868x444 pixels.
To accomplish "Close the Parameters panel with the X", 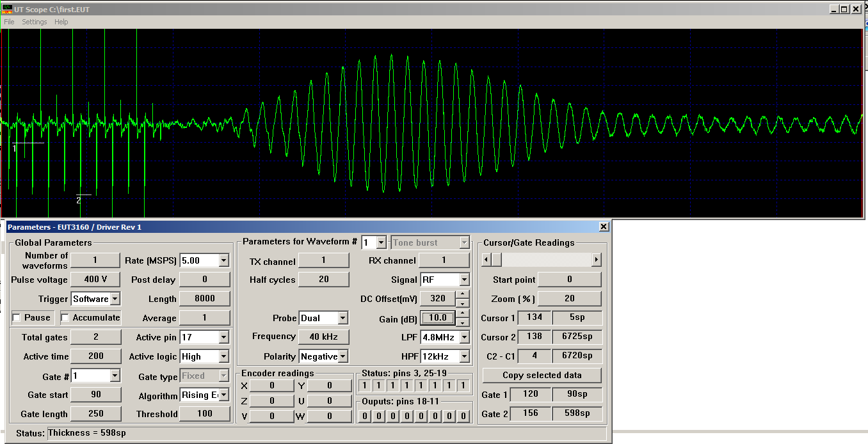I will pyautogui.click(x=604, y=227).
